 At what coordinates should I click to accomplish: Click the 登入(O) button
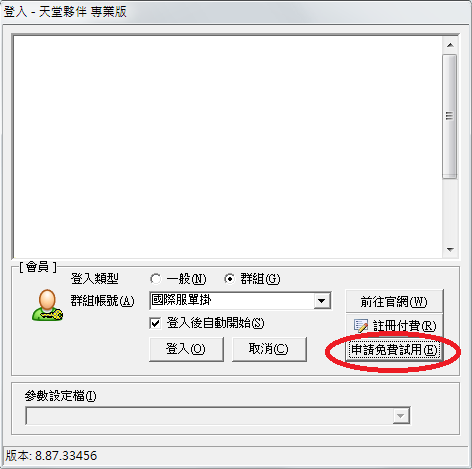(186, 349)
